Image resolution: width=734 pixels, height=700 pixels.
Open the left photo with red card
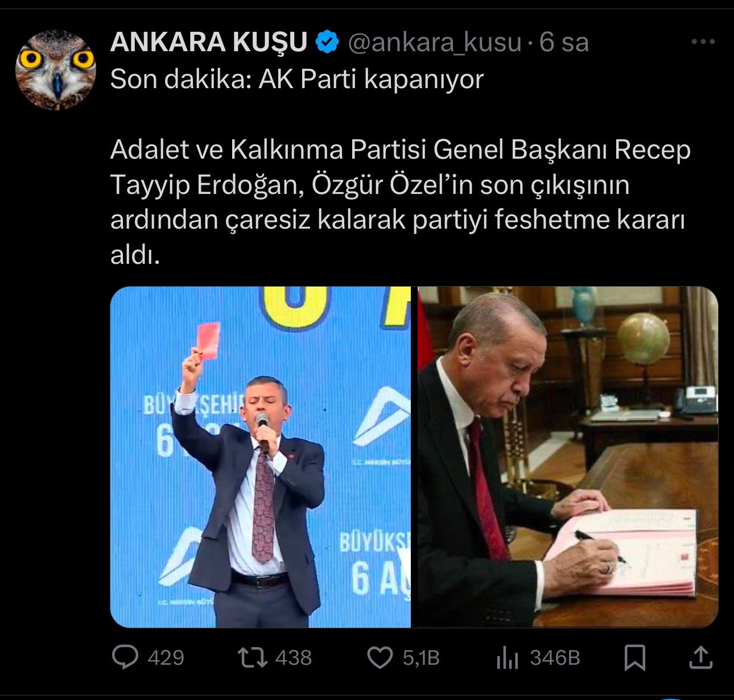[261, 457]
